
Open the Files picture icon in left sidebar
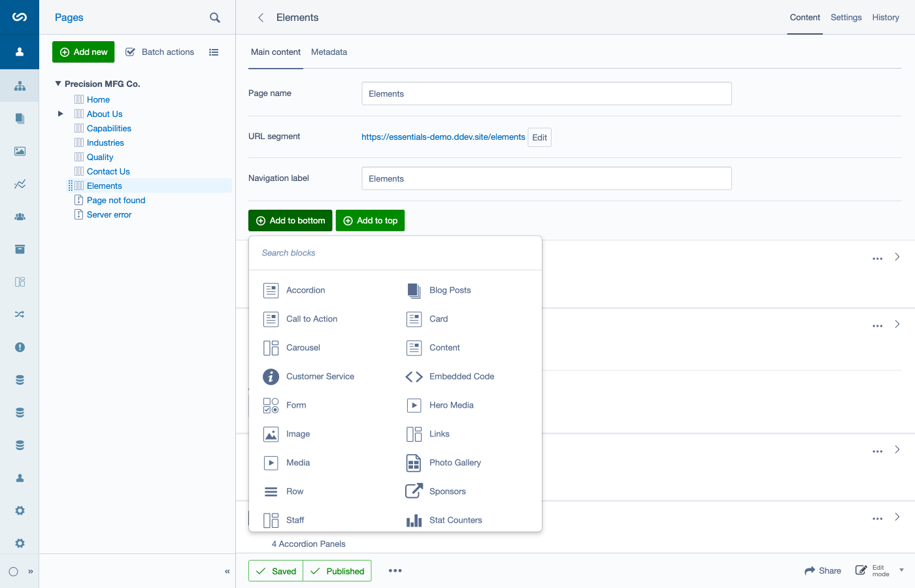point(20,151)
